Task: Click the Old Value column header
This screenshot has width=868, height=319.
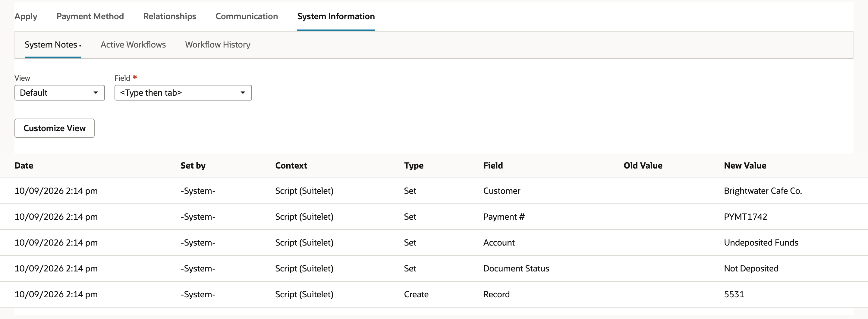Action: tap(643, 166)
